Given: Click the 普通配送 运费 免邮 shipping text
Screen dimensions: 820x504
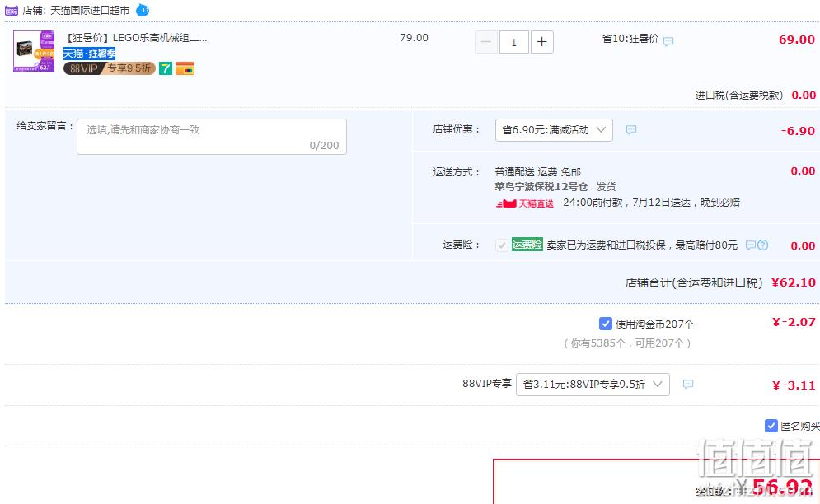Looking at the screenshot, I should [x=537, y=172].
